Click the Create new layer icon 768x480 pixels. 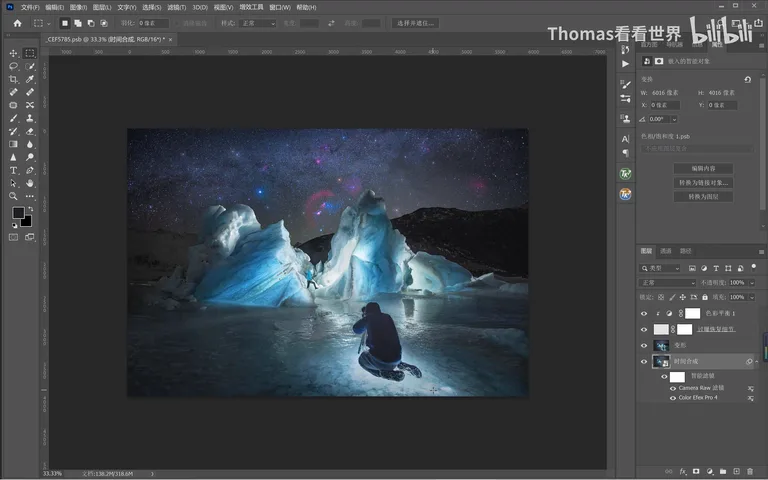pyautogui.click(x=736, y=471)
